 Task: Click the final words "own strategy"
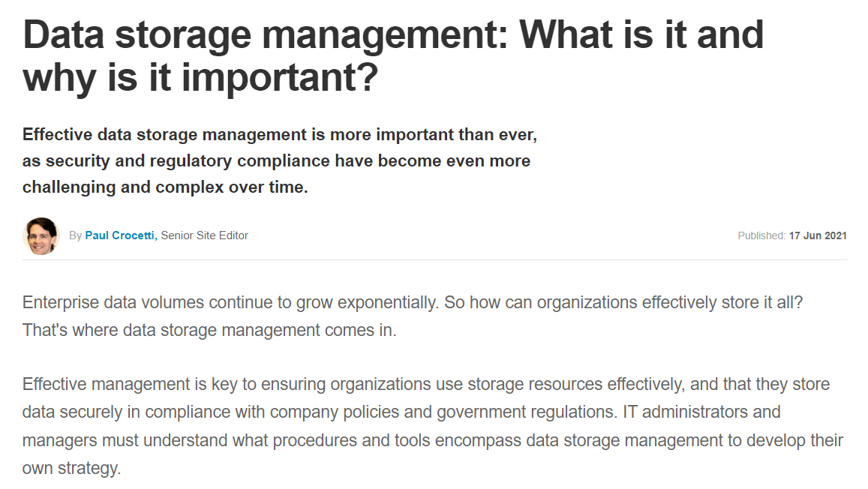71,468
